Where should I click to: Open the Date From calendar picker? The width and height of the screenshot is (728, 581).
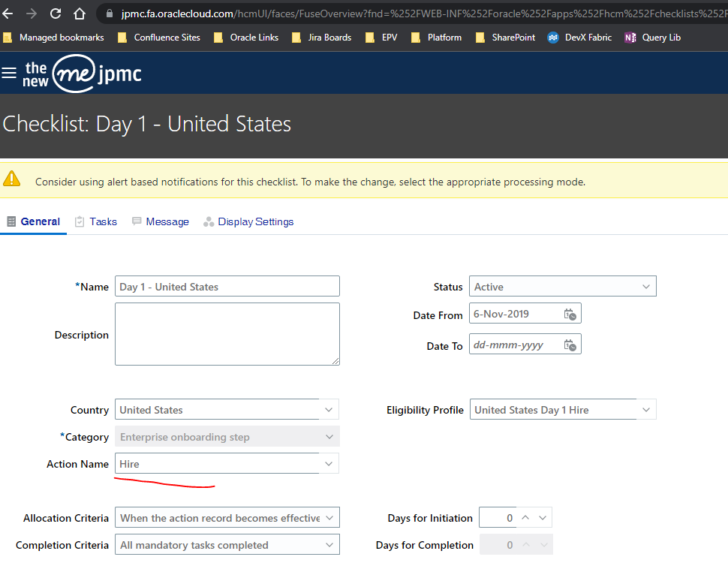(x=569, y=313)
